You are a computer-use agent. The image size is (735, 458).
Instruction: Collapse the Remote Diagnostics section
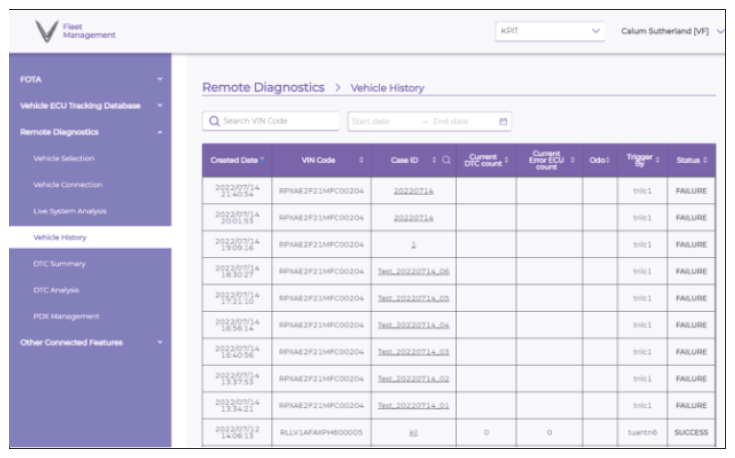[159, 132]
